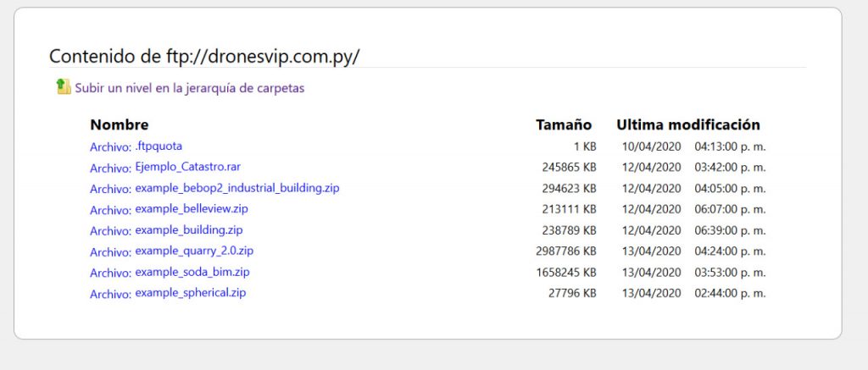This screenshot has width=868, height=370.
Task: Download example_spherical.zip
Action: coord(190,293)
